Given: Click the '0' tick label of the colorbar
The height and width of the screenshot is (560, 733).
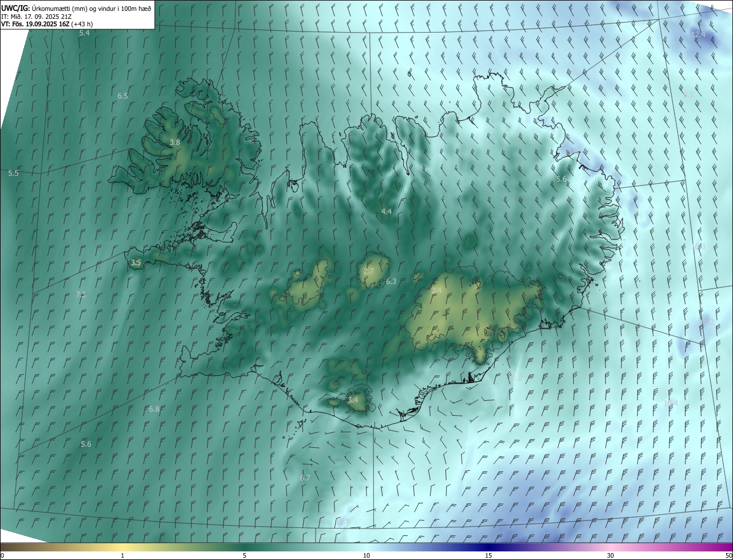Looking at the screenshot, I should 2,555.
